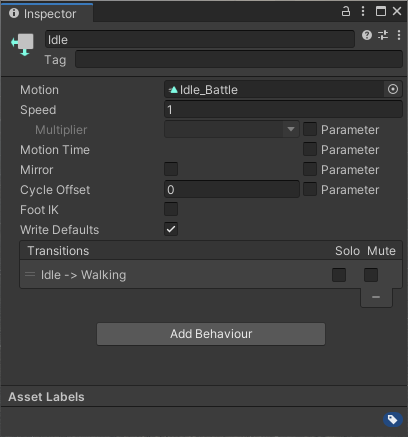408x437 pixels.
Task: Click the Write Defaults label
Action: pos(59,230)
